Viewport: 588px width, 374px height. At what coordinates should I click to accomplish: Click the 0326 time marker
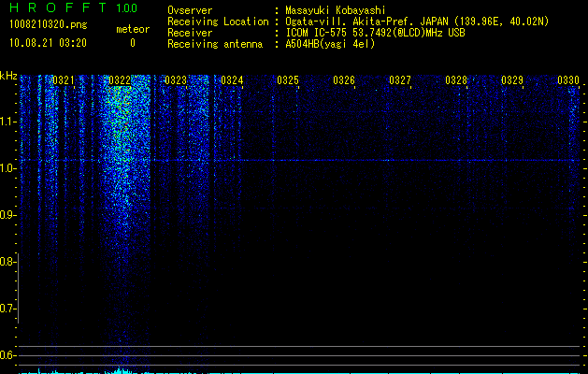point(344,80)
